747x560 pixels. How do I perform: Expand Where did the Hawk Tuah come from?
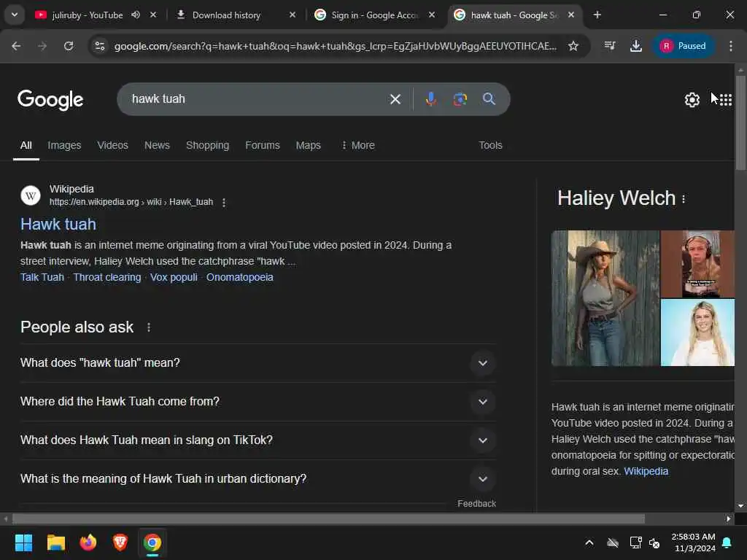(258, 402)
